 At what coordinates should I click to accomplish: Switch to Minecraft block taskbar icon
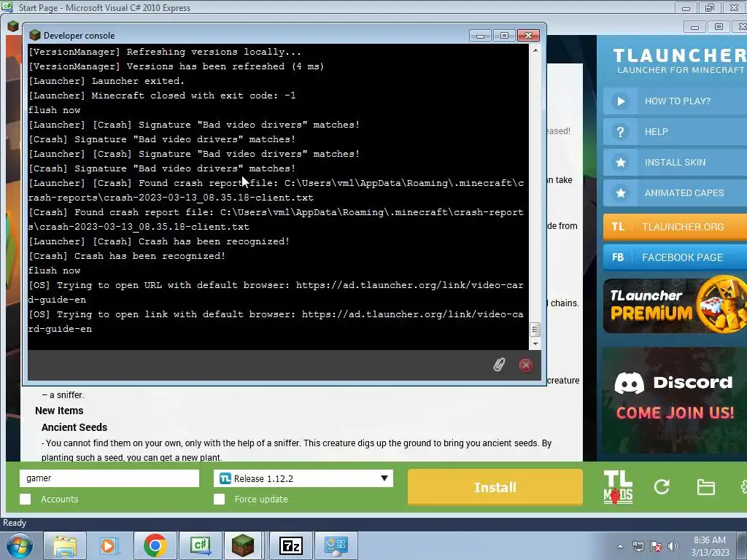tap(243, 545)
